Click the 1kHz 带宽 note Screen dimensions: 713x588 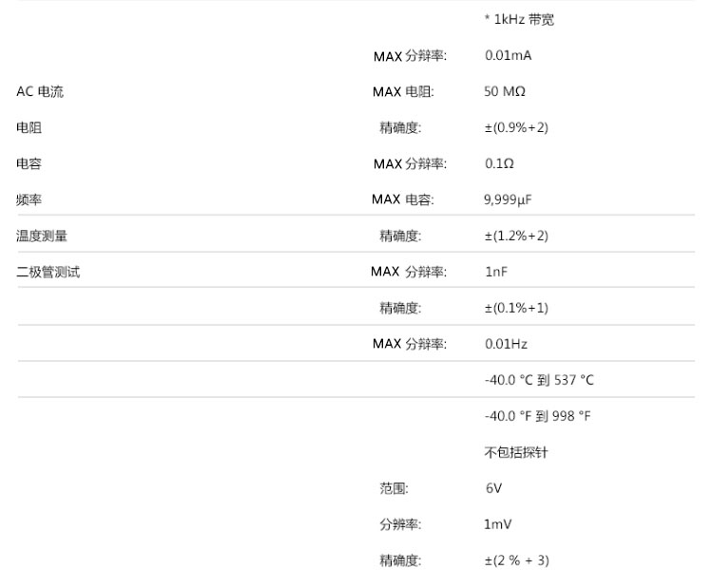(x=519, y=20)
